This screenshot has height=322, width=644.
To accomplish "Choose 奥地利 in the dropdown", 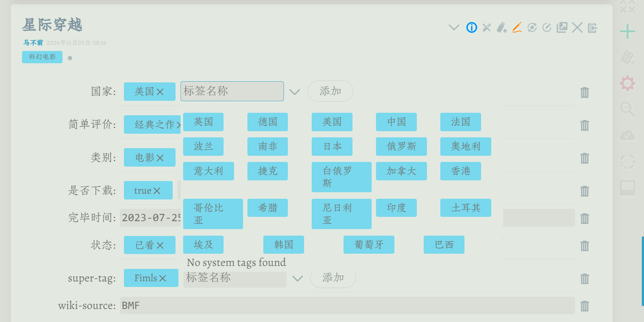I will coord(466,146).
